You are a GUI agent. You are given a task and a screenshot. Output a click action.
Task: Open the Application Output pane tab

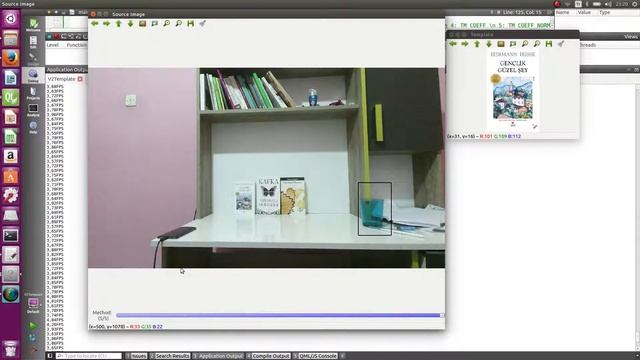pos(218,356)
